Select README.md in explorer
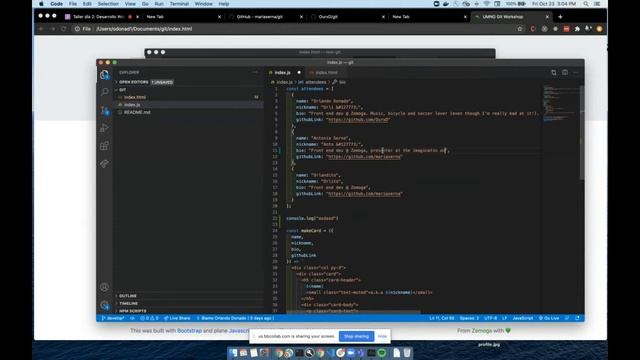640x360 pixels. (137, 112)
